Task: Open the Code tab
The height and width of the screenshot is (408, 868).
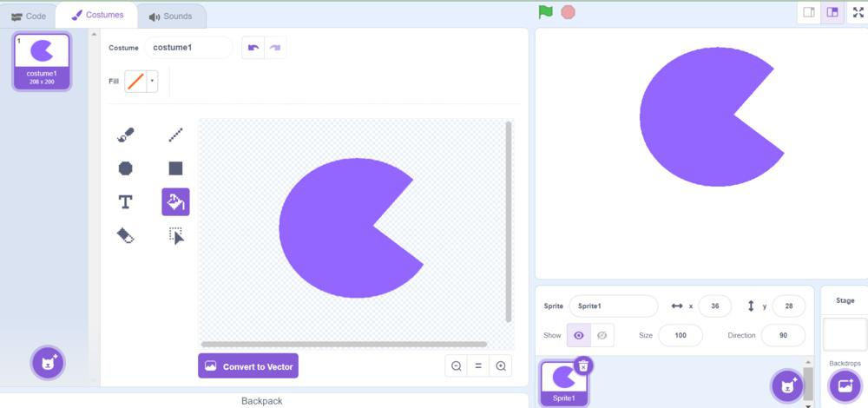Action: pyautogui.click(x=29, y=16)
